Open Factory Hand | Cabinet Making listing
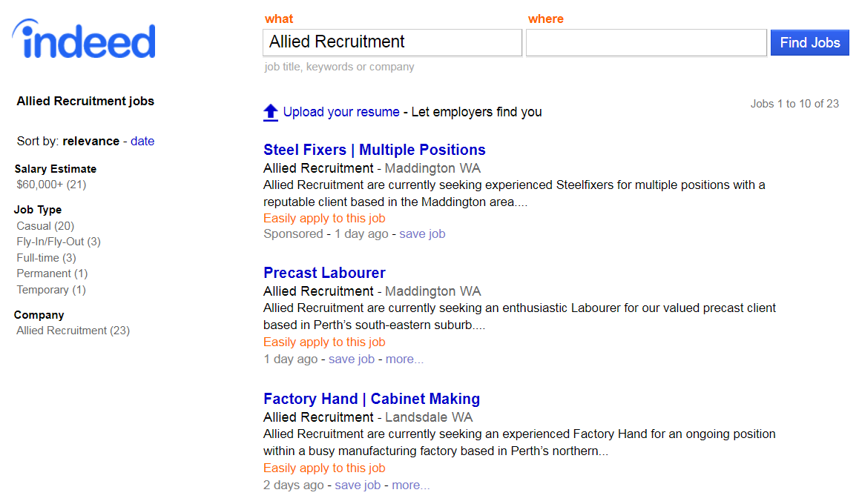This screenshot has width=859, height=504. [372, 399]
